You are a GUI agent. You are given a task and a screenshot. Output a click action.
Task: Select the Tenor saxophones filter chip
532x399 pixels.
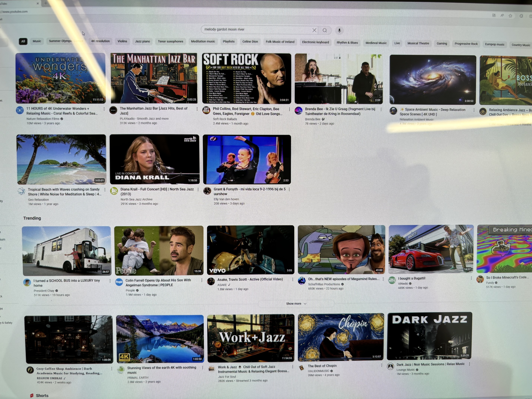[x=170, y=41]
